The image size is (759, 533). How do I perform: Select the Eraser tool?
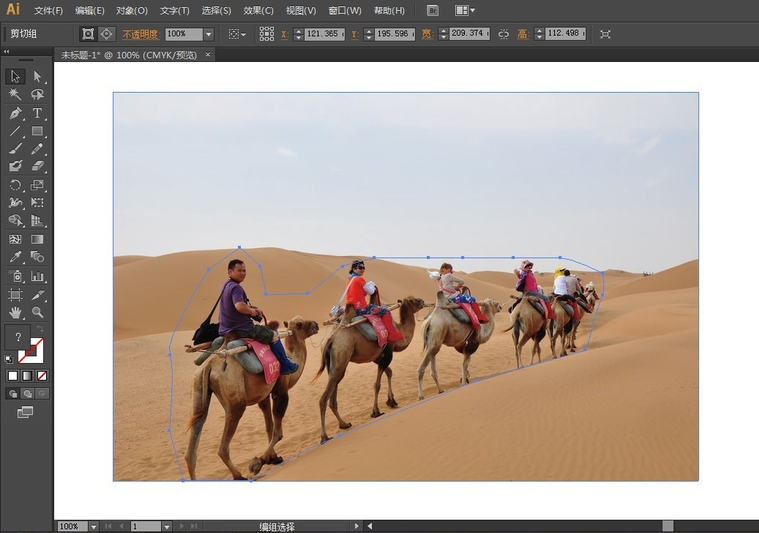click(37, 166)
